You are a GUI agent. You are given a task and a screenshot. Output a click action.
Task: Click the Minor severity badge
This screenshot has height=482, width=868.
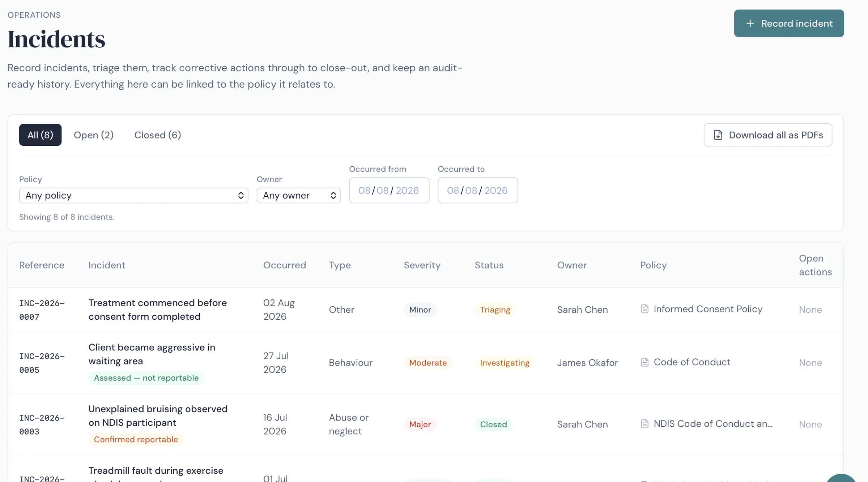point(420,310)
